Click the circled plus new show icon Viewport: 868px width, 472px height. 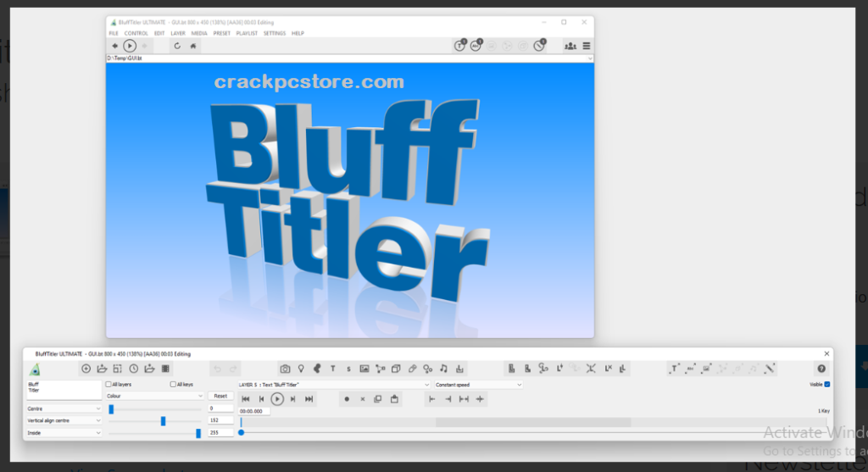click(86, 369)
